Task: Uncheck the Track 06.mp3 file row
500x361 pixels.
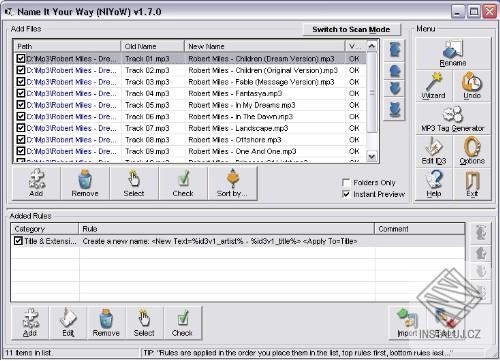Action: click(x=21, y=116)
